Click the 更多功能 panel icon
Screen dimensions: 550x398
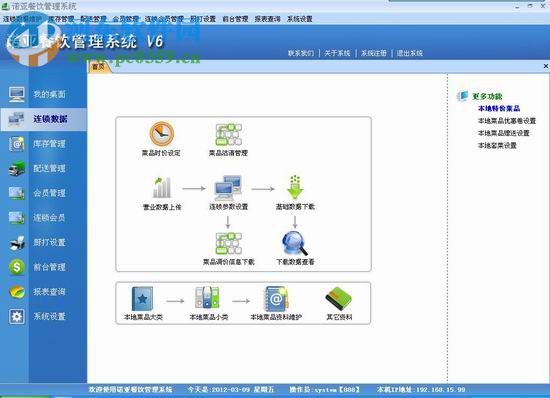pos(463,96)
